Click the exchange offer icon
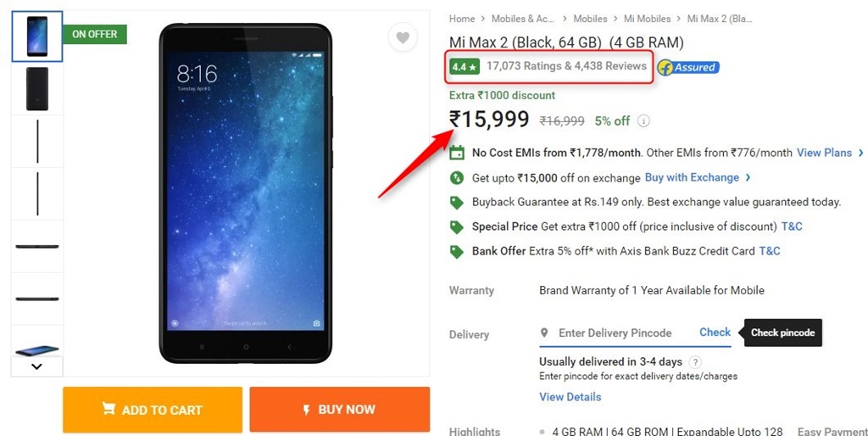Screen dimensions: 868x436 coord(457,178)
